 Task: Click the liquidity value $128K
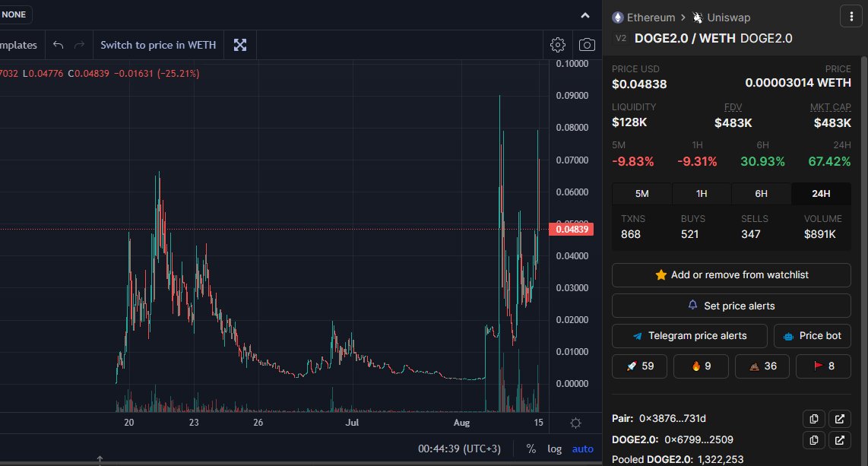(x=629, y=122)
